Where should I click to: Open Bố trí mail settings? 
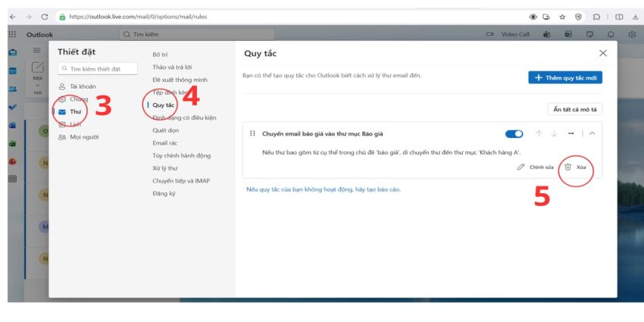point(160,55)
